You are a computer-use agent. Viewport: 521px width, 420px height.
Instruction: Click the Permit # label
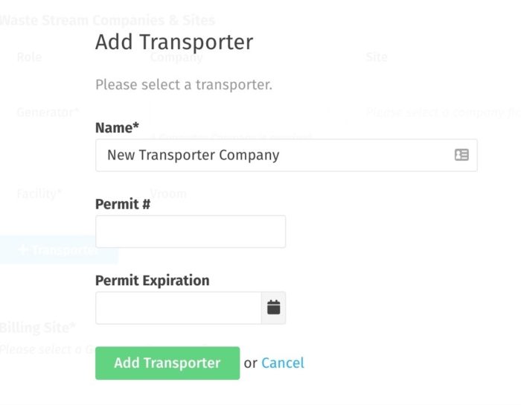tap(123, 204)
